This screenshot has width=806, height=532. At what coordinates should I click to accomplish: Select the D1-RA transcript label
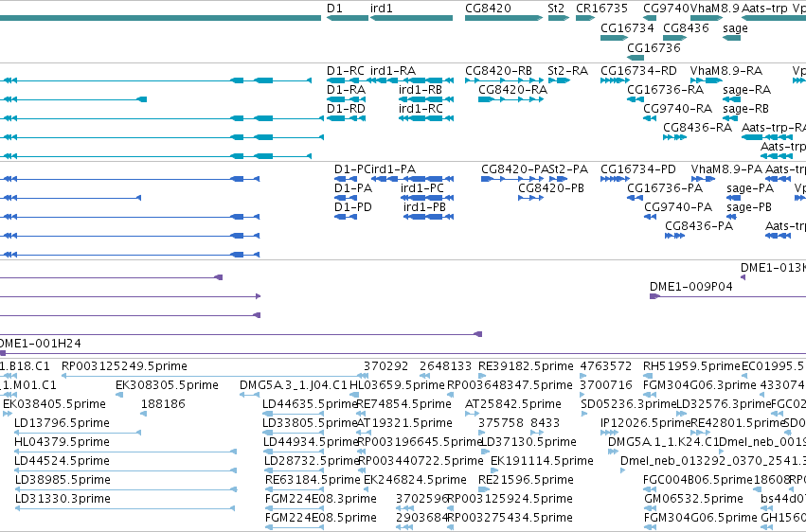click(346, 90)
